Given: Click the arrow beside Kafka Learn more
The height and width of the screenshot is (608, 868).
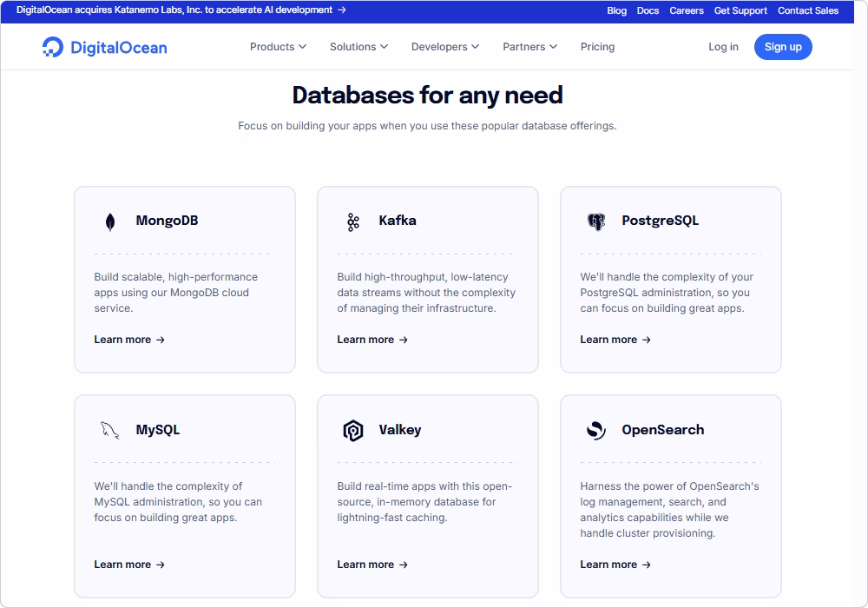Looking at the screenshot, I should point(403,340).
